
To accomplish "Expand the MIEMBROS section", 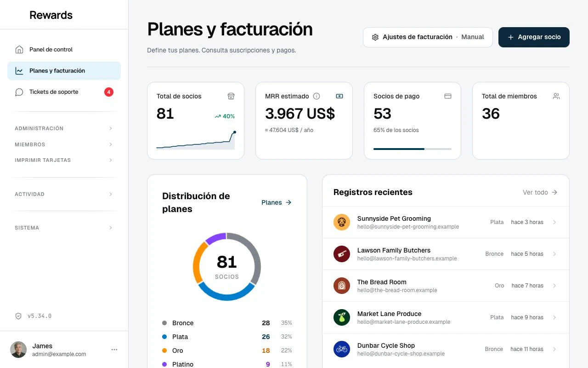I will 64,144.
